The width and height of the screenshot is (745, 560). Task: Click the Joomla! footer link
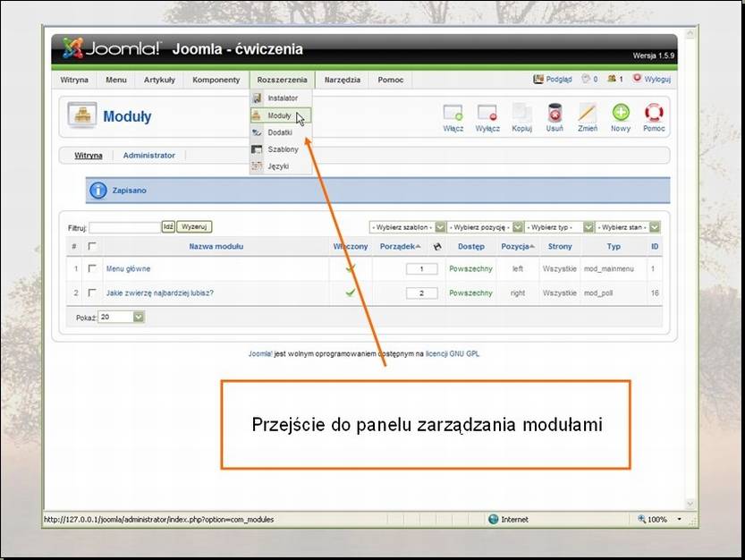point(260,353)
